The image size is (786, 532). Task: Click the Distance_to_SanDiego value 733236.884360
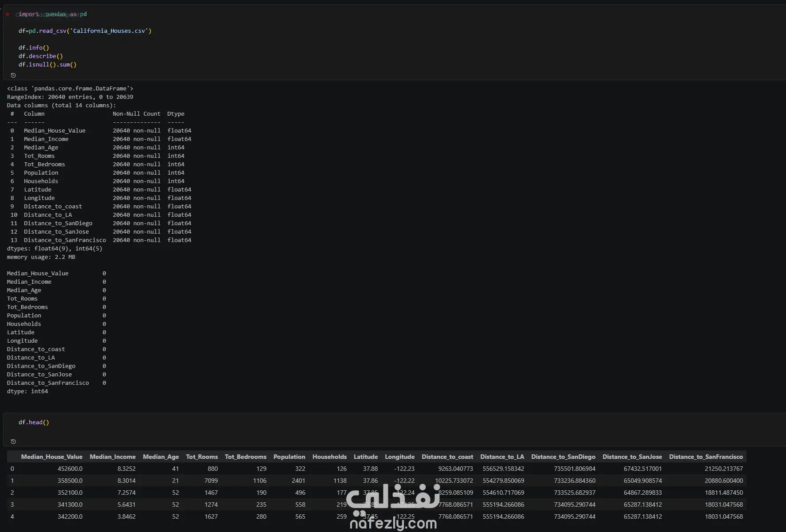point(575,481)
